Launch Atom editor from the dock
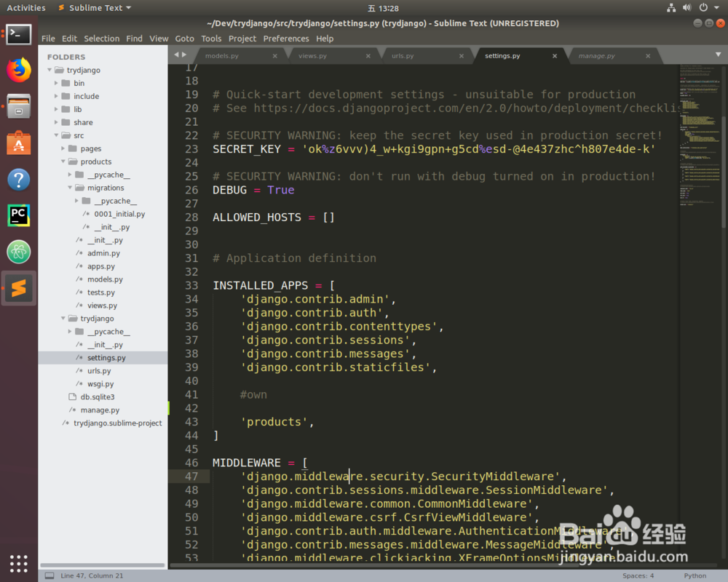This screenshot has height=582, width=728. pyautogui.click(x=19, y=252)
